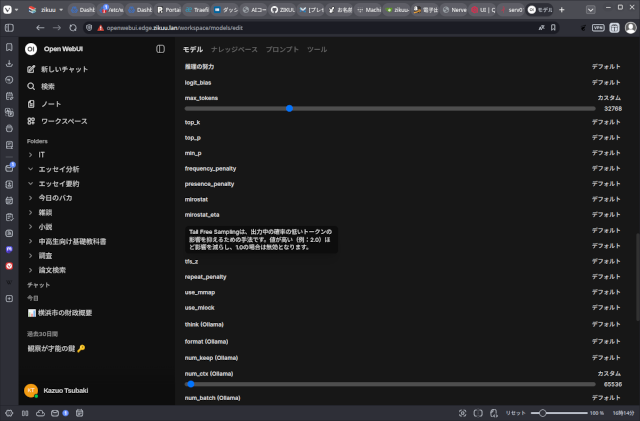The image size is (640, 421).
Task: Click the notes icon in sidebar
Action: (32, 104)
